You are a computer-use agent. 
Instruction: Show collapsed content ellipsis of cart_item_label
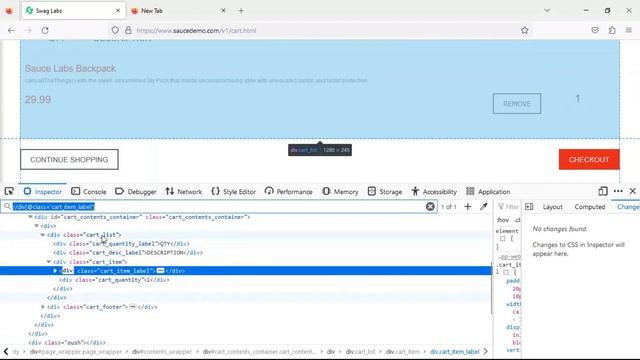pos(160,271)
